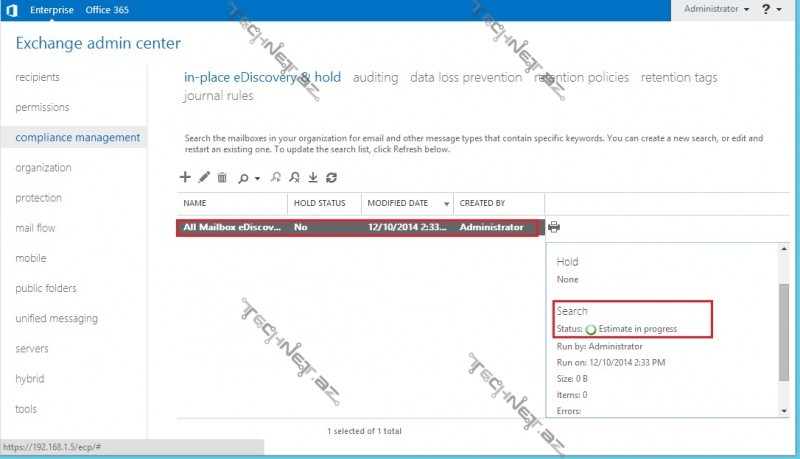Open the Help question mark menu
Viewport: 800px width, 459px height.
766,9
